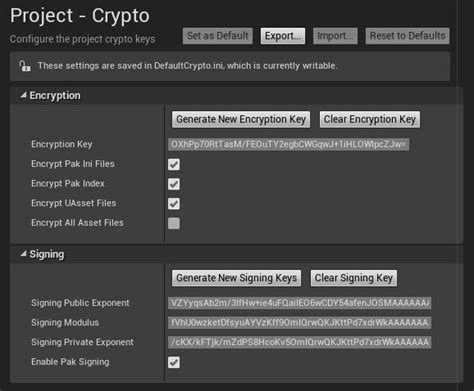Toggle Encrypt Pak Ini Files checkbox
474x391 pixels.
click(x=174, y=164)
